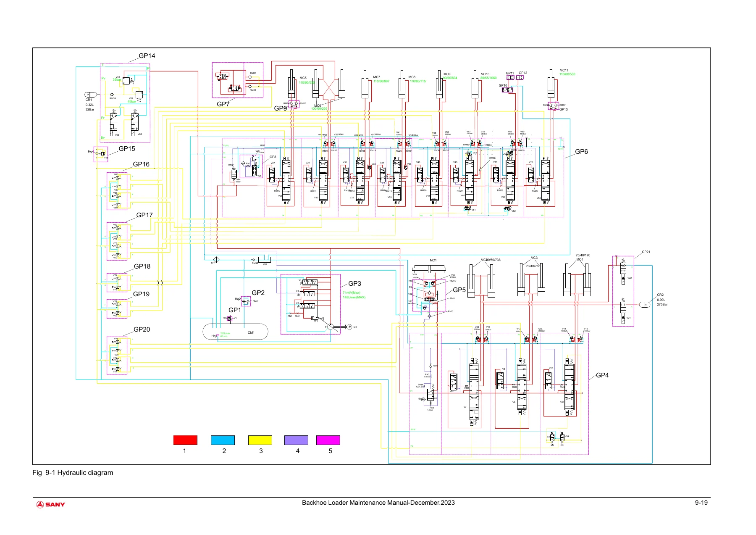Image resolution: width=756 pixels, height=535 pixels.
Task: Click the SANY logo in the footer
Action: [x=51, y=504]
